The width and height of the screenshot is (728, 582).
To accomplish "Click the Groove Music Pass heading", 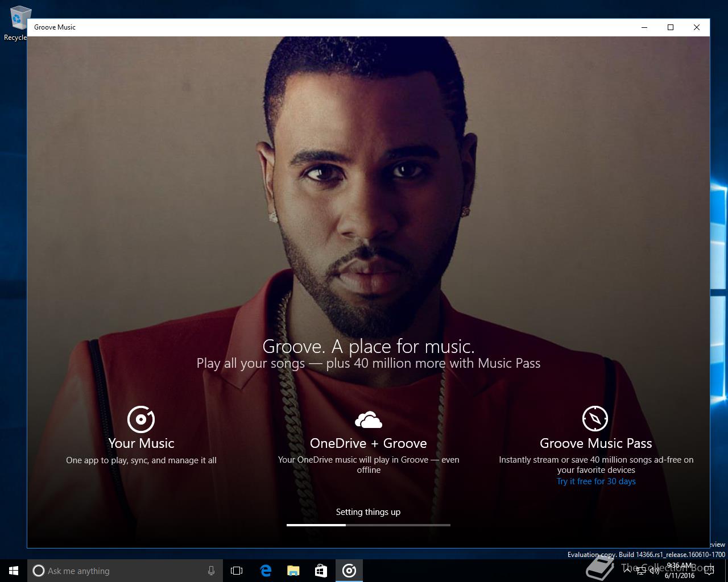I will 596,443.
